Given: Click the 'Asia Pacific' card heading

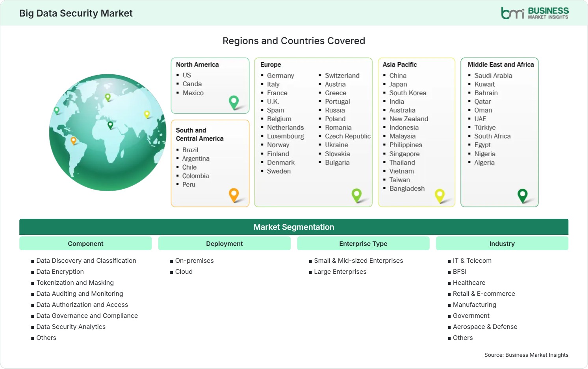Looking at the screenshot, I should [x=400, y=65].
